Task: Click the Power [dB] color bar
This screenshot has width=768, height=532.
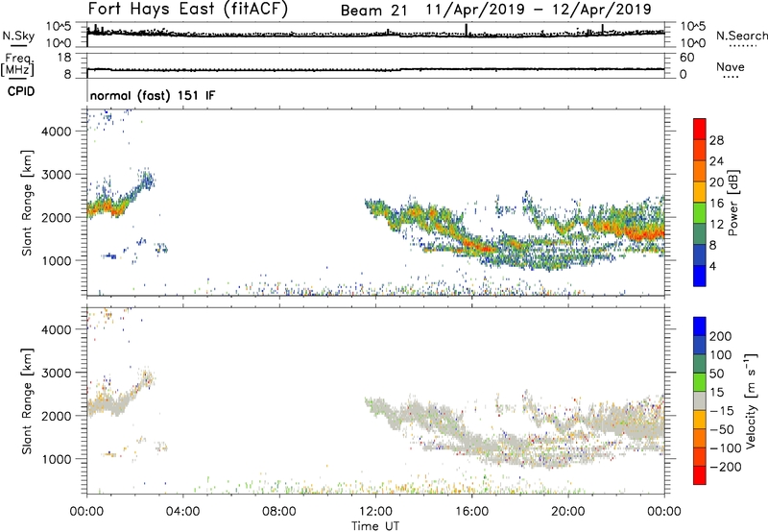Action: pyautogui.click(x=700, y=203)
